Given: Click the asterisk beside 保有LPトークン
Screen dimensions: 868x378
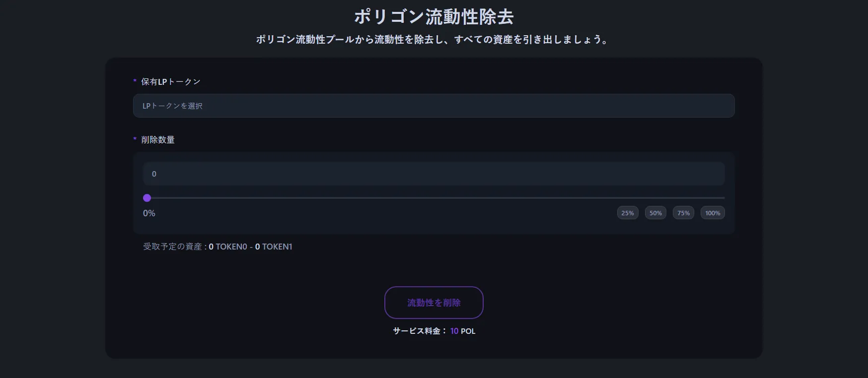Looking at the screenshot, I should (x=135, y=81).
